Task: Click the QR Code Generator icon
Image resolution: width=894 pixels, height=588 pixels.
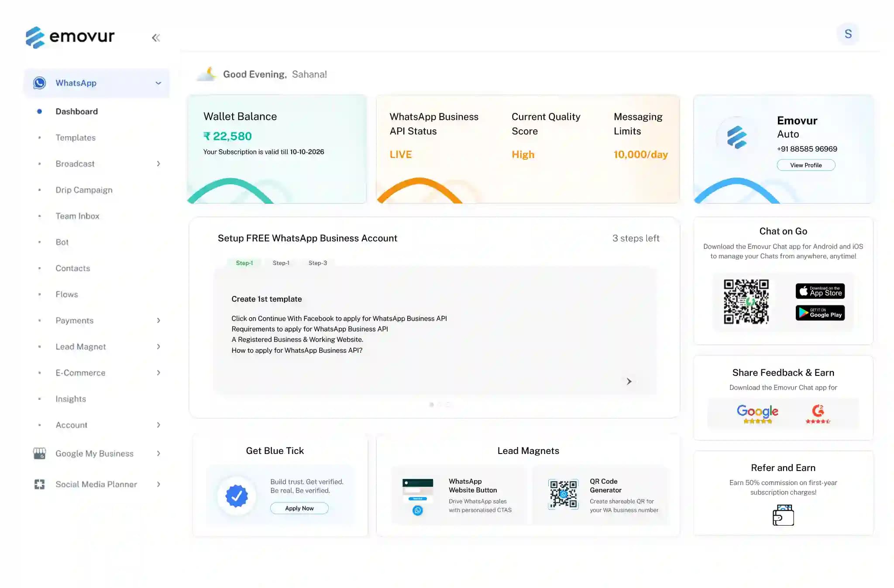Action: 563,494
